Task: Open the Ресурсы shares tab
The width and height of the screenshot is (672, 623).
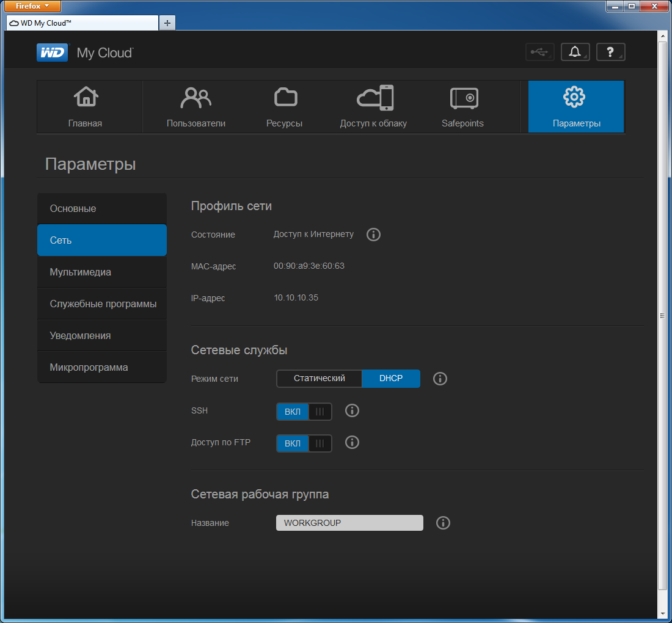Action: point(285,107)
